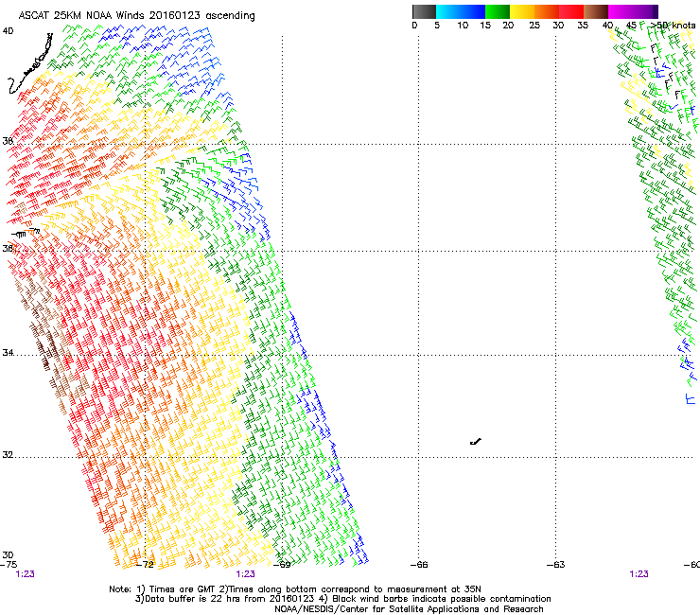Click the longitude label "-66"
Screen dimensions: 700x615
pyautogui.click(x=419, y=565)
